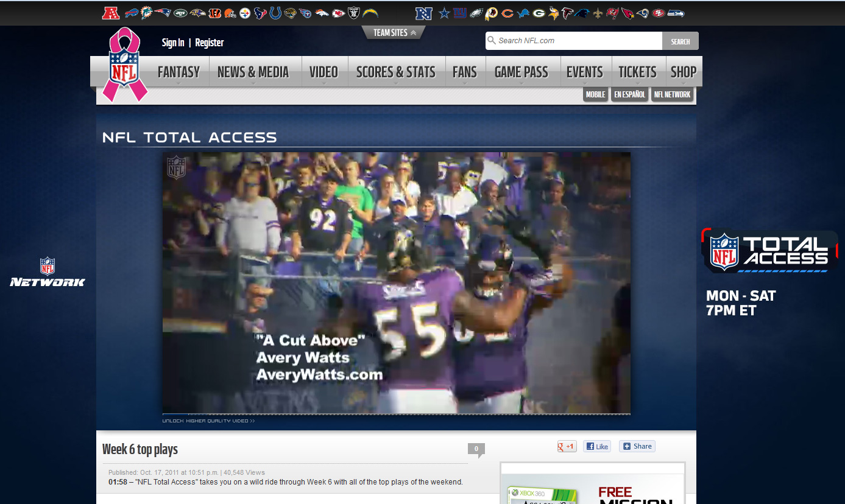845x504 pixels.
Task: Click the AFC conference logo
Action: click(x=110, y=13)
